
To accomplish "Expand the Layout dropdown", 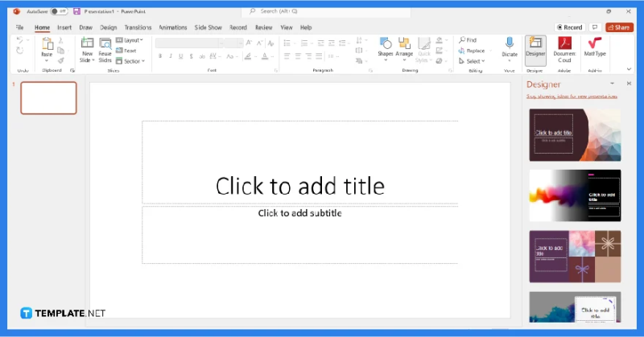I will click(130, 39).
